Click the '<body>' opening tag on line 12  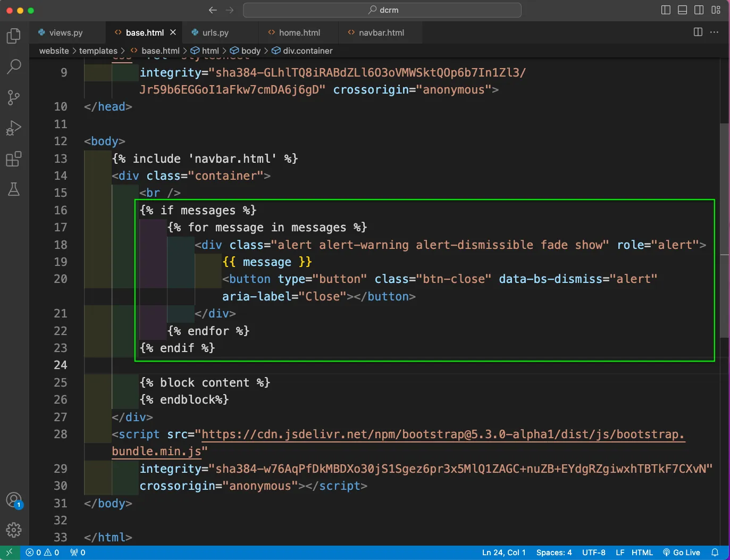point(105,141)
